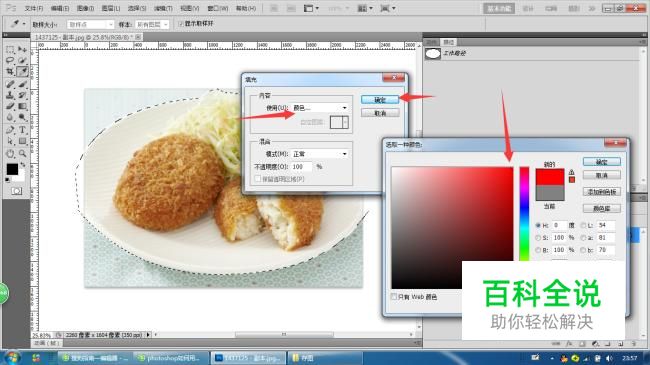650x365 pixels.
Task: Click Cancel in the color picker dialog
Action: tap(601, 175)
